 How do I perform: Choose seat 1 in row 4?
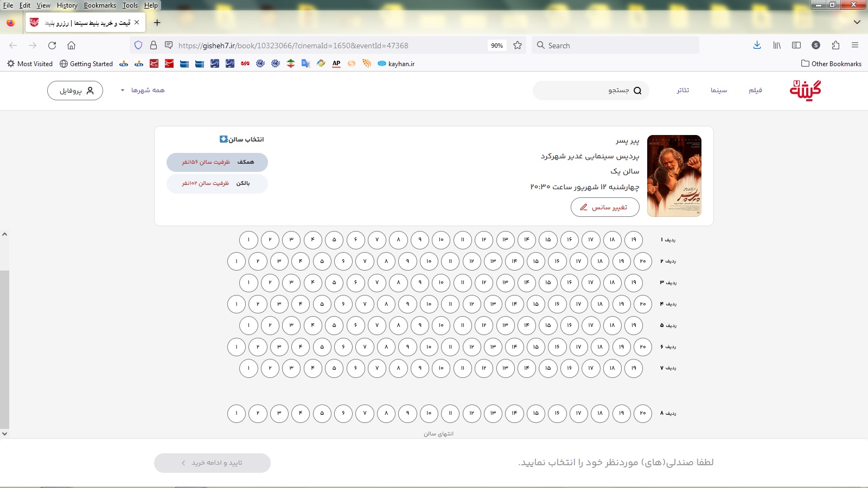[237, 304]
